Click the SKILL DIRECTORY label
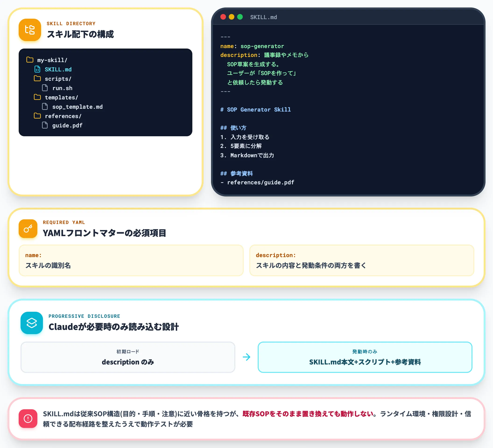 coord(71,24)
